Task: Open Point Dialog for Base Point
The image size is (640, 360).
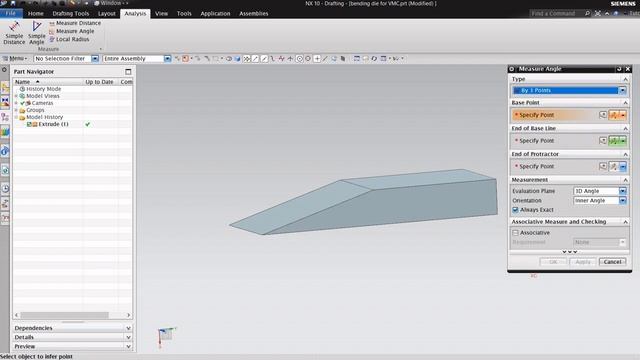Action: coord(603,115)
